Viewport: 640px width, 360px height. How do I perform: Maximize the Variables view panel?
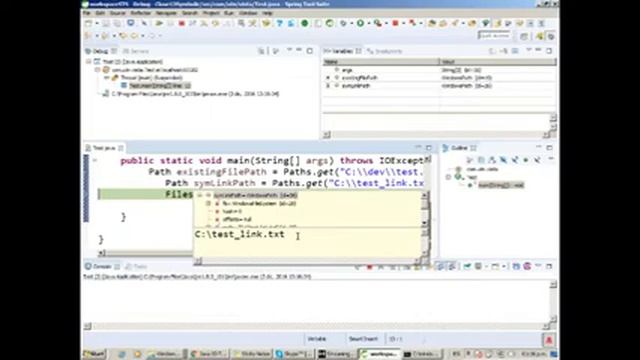pos(549,51)
